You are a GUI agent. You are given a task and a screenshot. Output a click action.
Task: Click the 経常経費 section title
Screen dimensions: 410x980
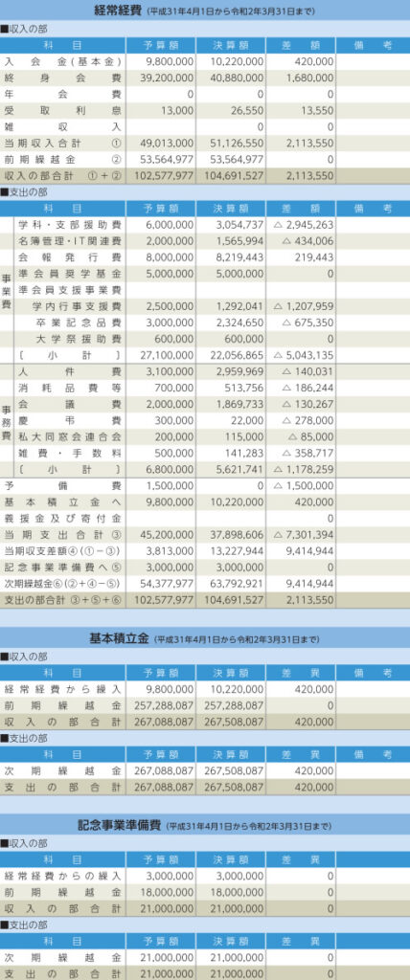117,10
